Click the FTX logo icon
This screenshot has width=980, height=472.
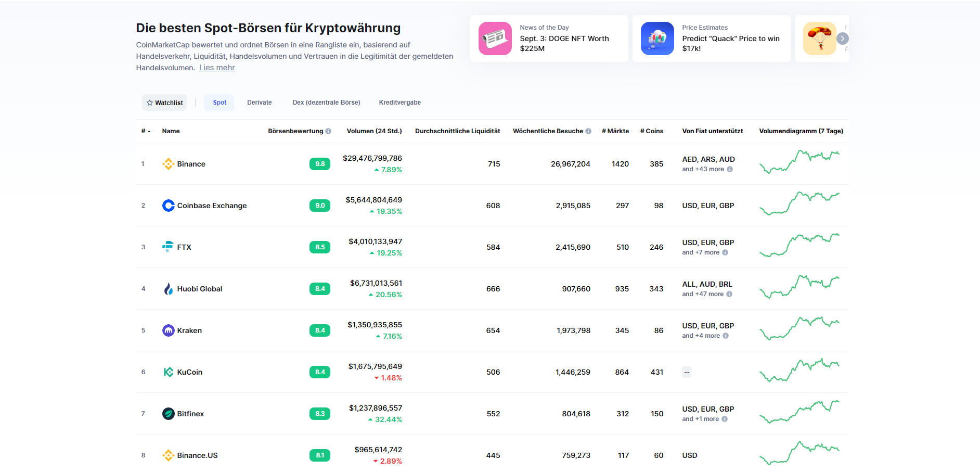click(x=168, y=247)
